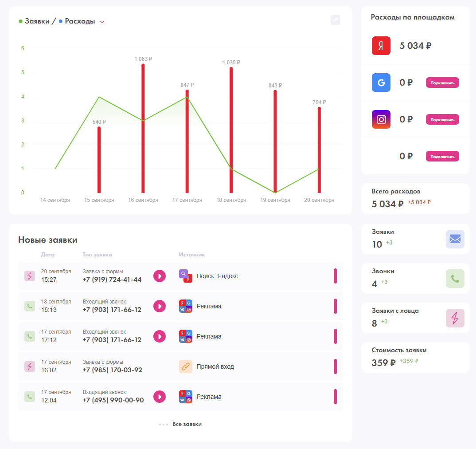The image size is (476, 449).
Task: Click Реклама source icon in 12:04 row
Action: [x=186, y=397]
